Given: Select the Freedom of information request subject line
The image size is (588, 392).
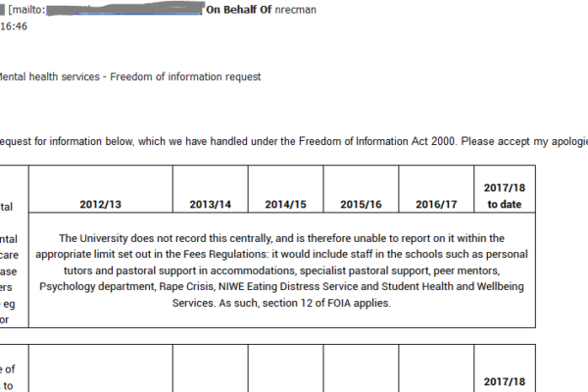Looking at the screenshot, I should pos(130,76).
